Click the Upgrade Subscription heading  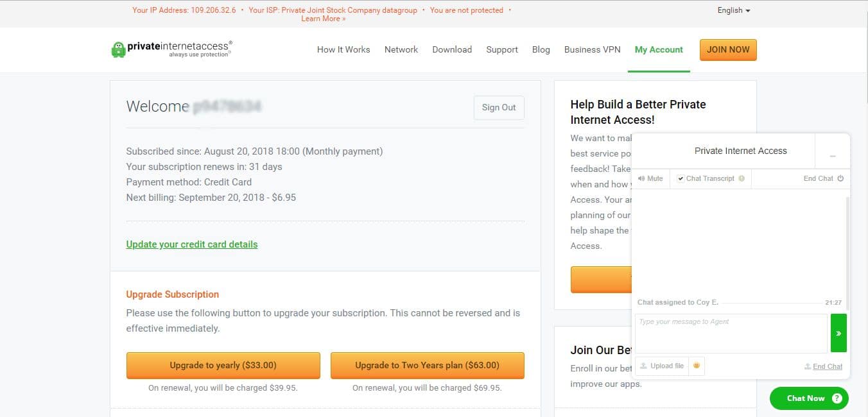click(x=173, y=294)
